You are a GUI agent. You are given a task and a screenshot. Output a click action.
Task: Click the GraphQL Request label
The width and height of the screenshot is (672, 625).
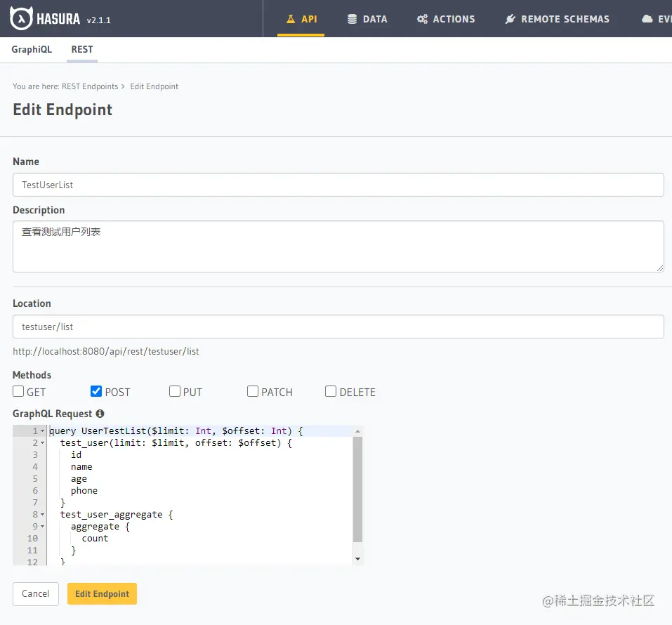pos(52,414)
